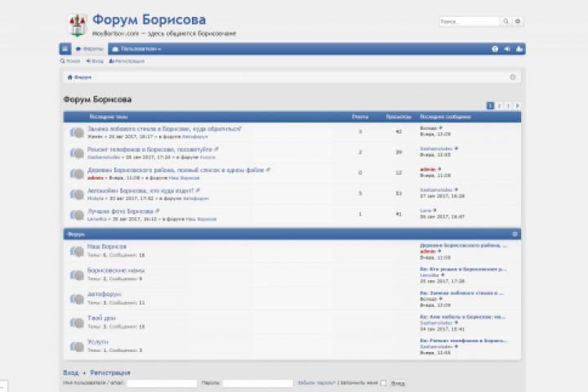Click the Просмотры column header

coord(399,117)
